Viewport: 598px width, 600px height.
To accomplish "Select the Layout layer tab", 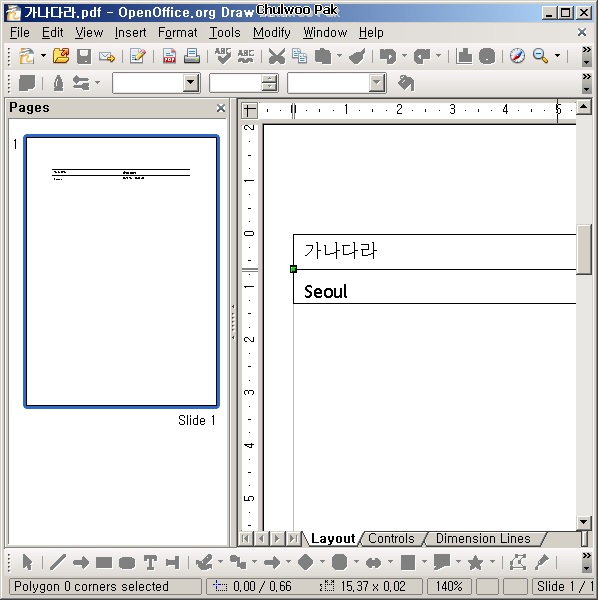I will coord(333,538).
